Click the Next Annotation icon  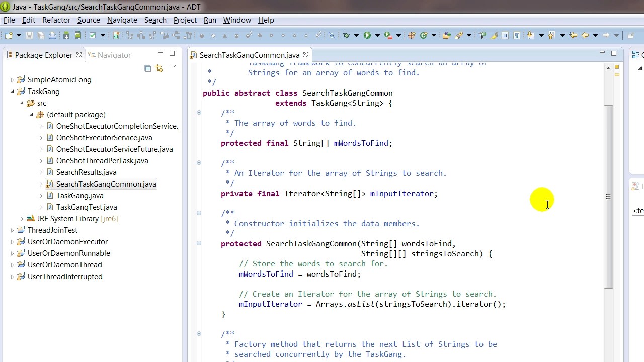pyautogui.click(x=530, y=35)
